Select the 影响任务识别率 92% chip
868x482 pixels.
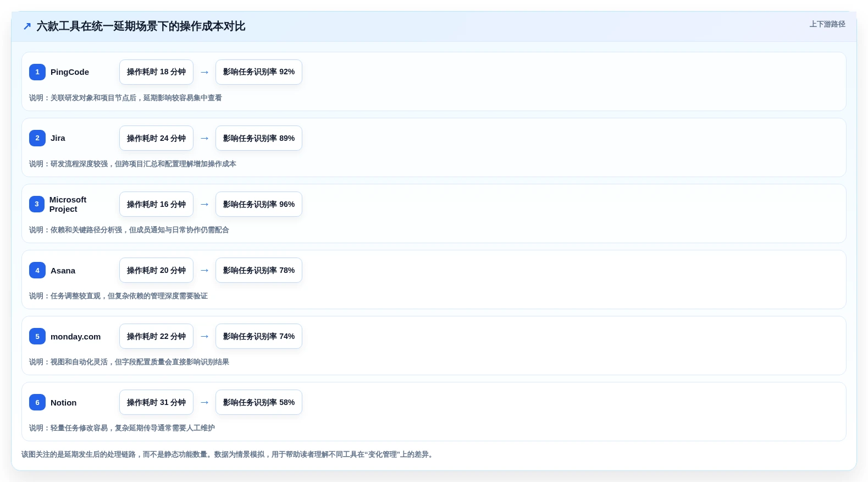click(x=259, y=72)
